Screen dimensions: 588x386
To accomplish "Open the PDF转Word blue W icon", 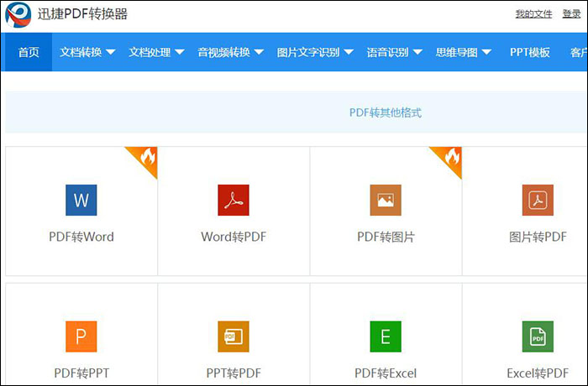I will [81, 200].
